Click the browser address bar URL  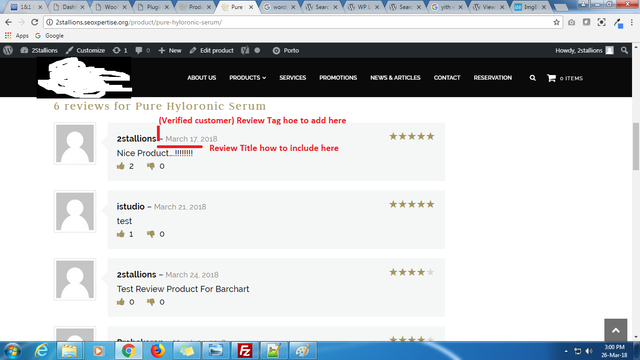point(139,22)
